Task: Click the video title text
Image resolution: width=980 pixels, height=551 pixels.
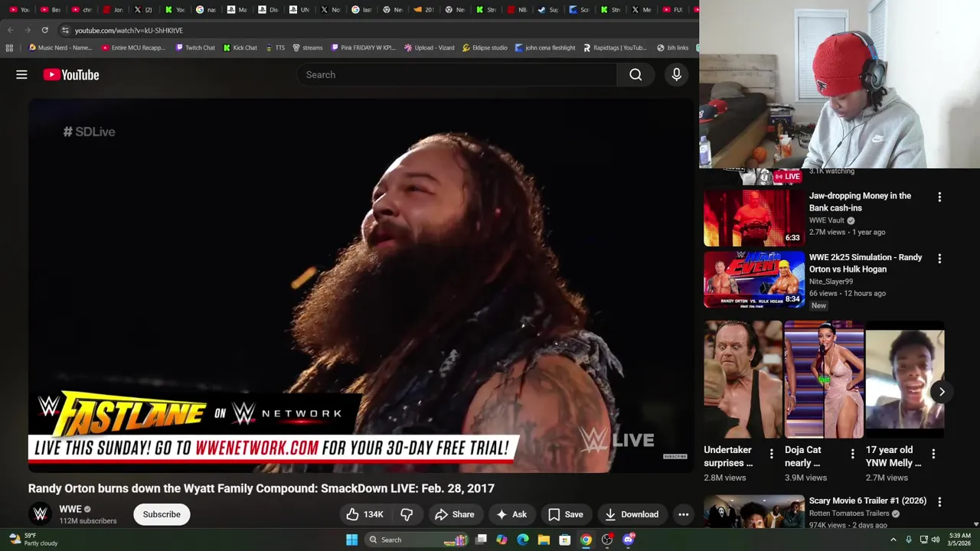Action: 261,488
